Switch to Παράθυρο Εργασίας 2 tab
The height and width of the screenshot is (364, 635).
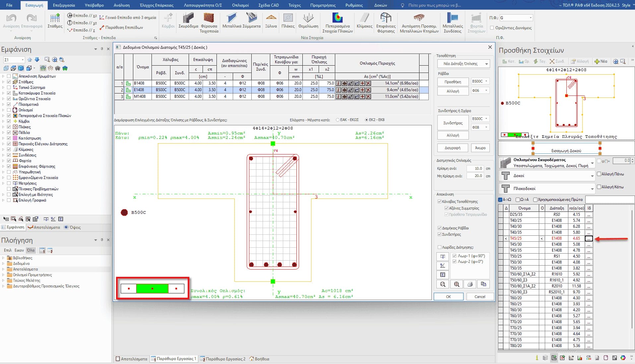222,359
